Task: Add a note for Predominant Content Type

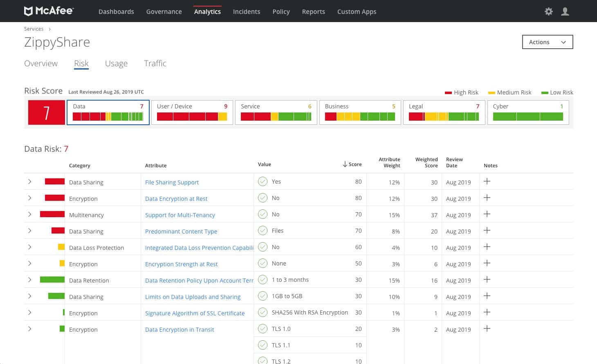Action: click(x=487, y=230)
